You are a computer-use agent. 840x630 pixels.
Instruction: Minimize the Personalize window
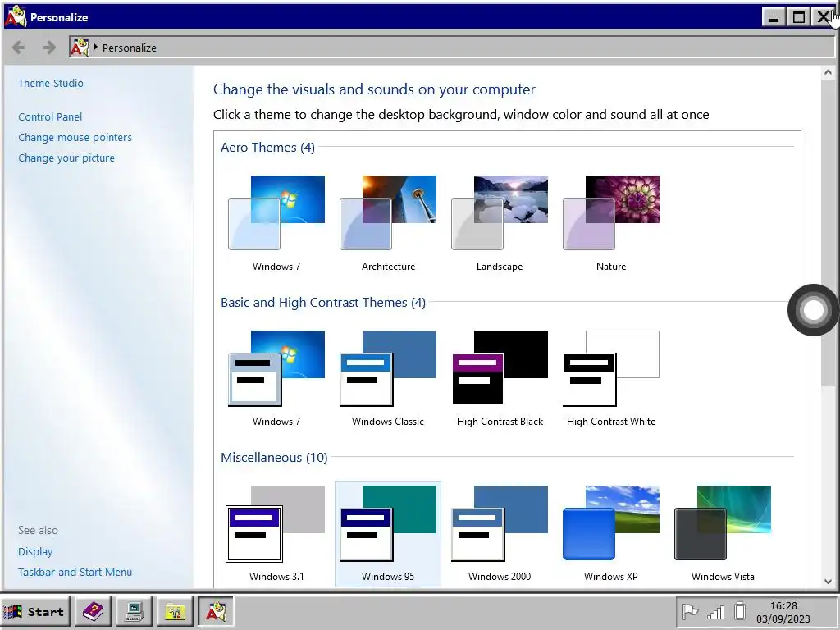tap(773, 18)
